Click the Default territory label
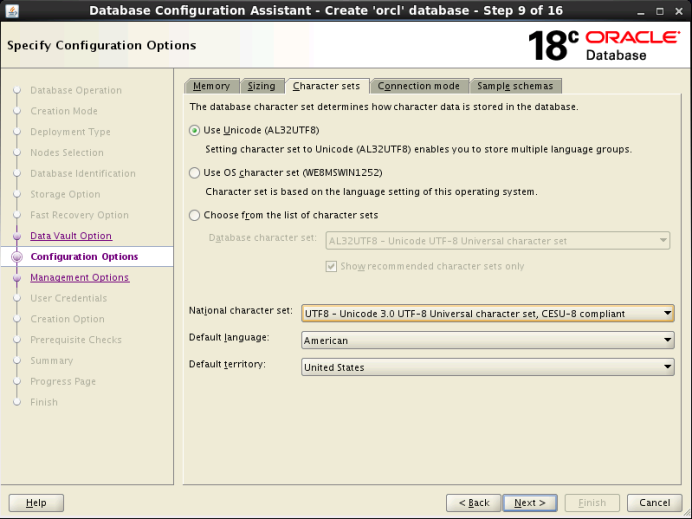Viewport: 692px width, 519px height. click(x=227, y=364)
